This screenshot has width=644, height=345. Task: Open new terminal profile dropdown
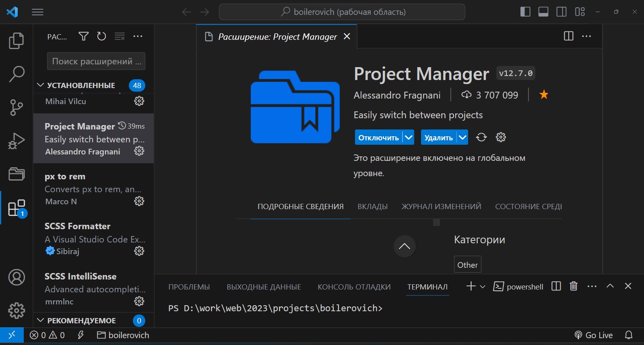point(483,287)
